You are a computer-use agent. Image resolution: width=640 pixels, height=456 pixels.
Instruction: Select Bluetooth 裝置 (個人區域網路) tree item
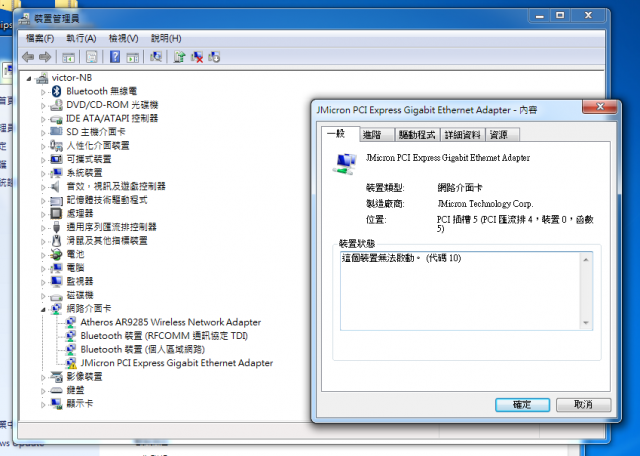[142, 349]
